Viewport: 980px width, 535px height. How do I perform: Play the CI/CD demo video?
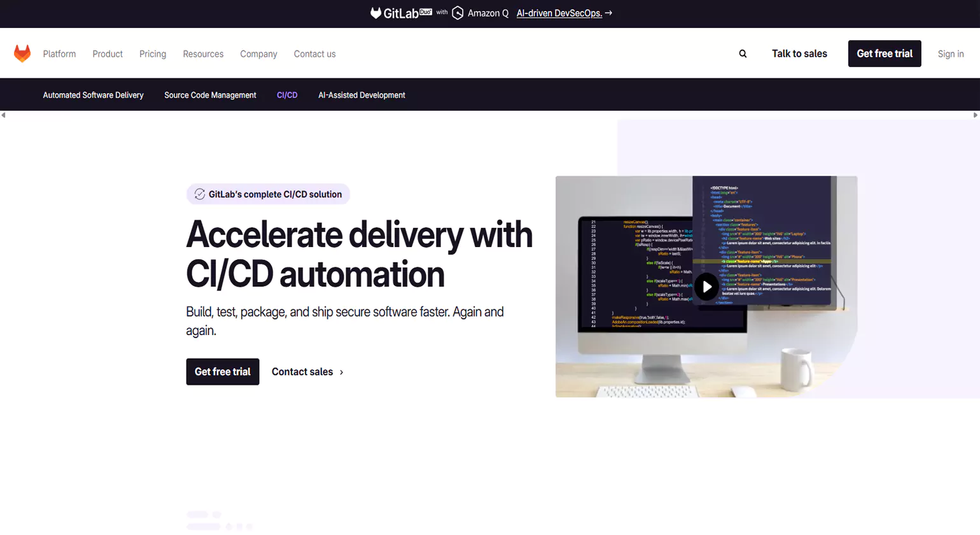pos(706,287)
